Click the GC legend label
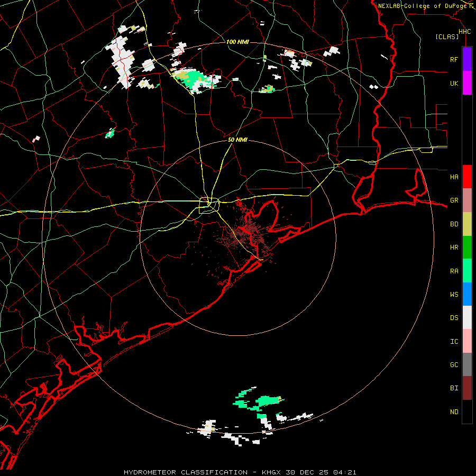 click(454, 364)
